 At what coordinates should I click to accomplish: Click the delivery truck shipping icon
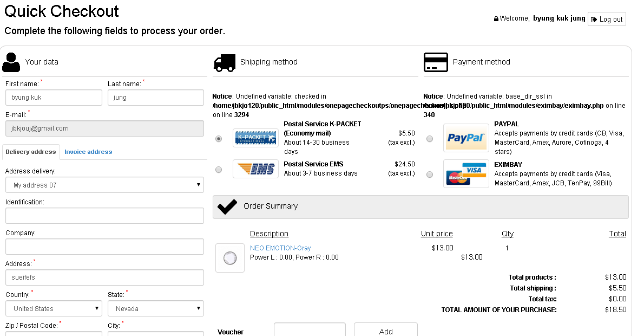(x=224, y=62)
